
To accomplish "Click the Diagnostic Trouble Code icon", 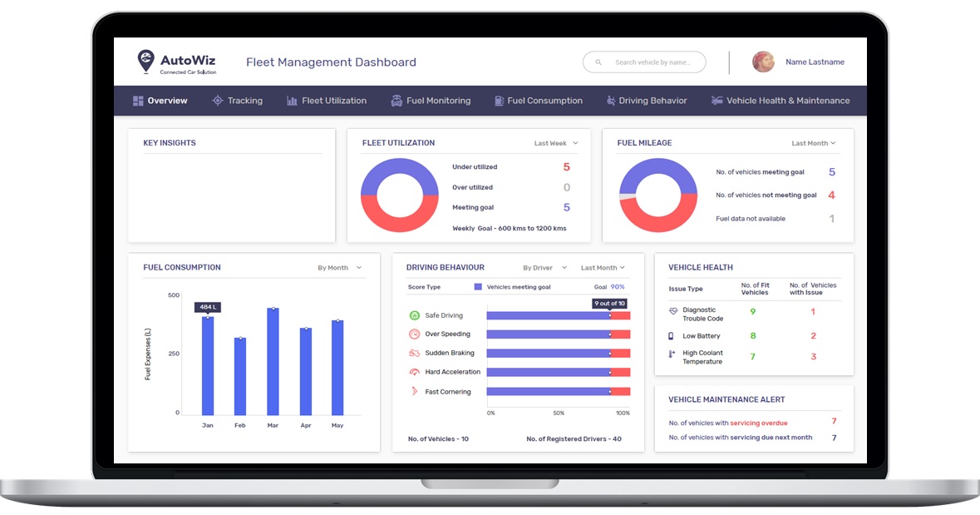I will coord(673,310).
